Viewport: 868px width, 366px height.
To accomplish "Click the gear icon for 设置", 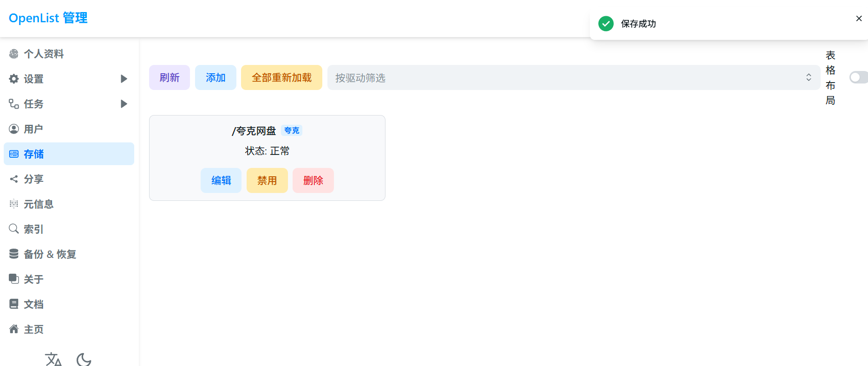I will 14,79.
